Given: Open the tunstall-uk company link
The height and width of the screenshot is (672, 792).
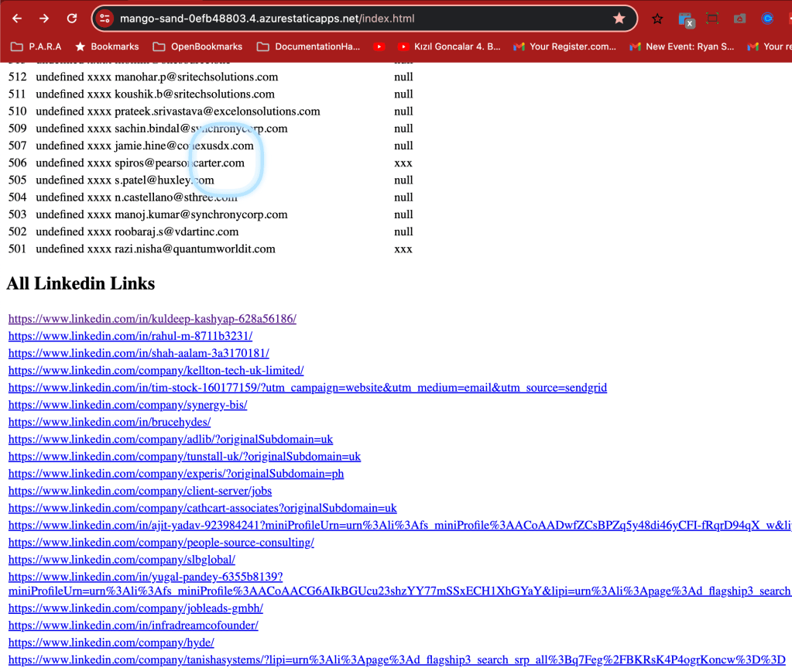Looking at the screenshot, I should (184, 456).
